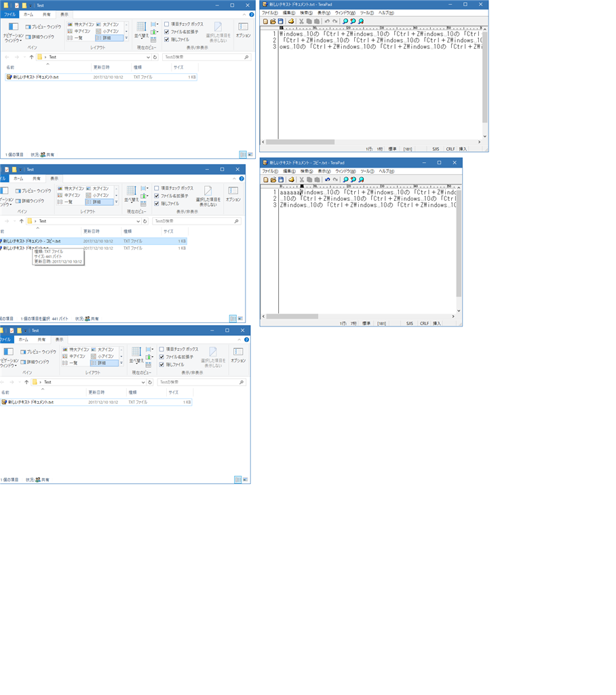Expand layout gallery arrow in lowest Explorer ribbon

click(121, 363)
